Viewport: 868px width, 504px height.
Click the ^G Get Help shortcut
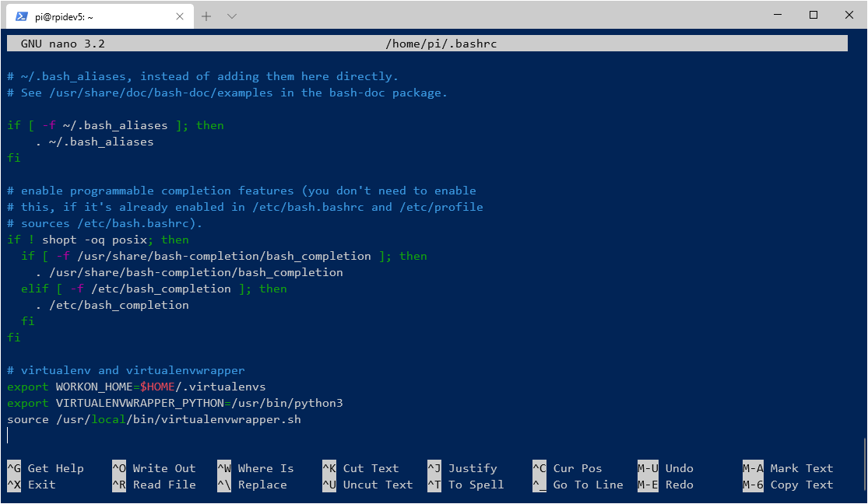point(45,468)
